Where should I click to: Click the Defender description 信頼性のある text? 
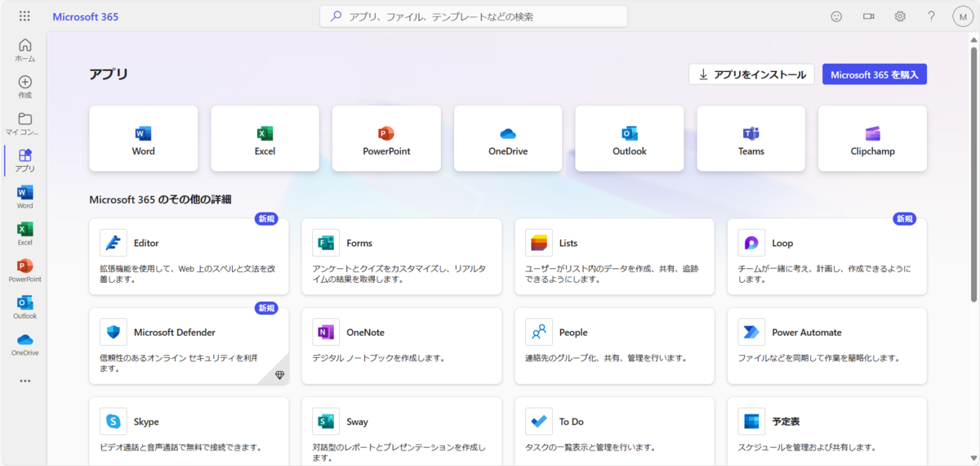tap(179, 363)
